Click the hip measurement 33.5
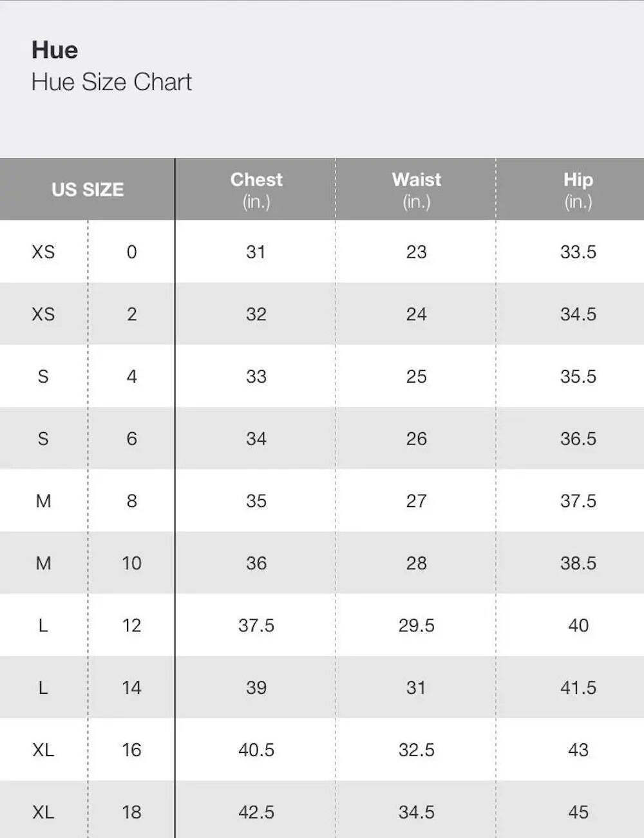644x838 pixels. tap(578, 252)
